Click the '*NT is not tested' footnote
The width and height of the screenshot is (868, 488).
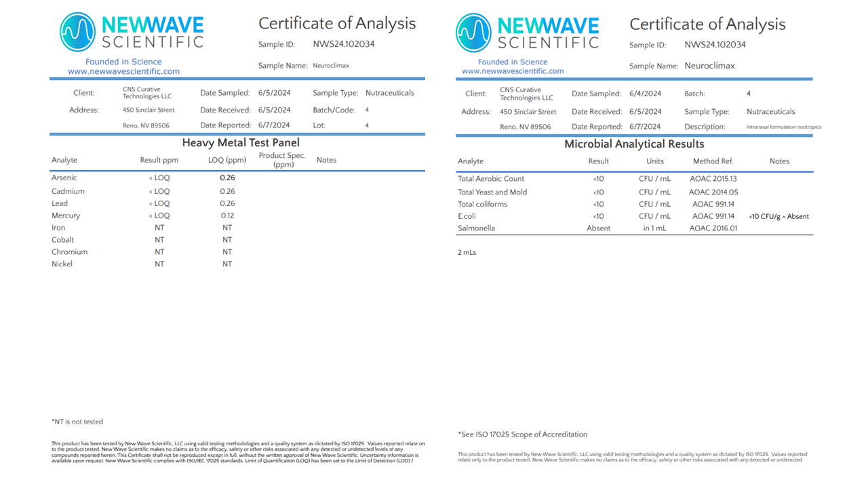point(77,422)
